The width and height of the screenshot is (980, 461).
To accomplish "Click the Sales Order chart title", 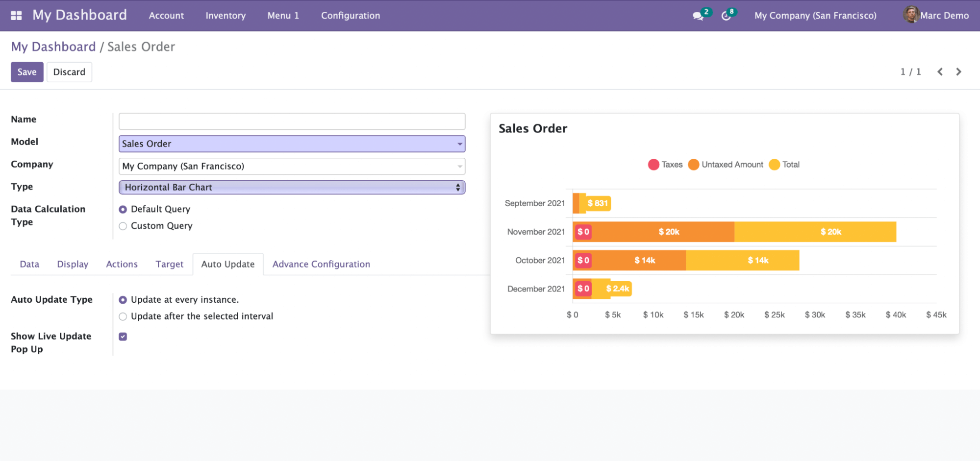I will tap(533, 128).
